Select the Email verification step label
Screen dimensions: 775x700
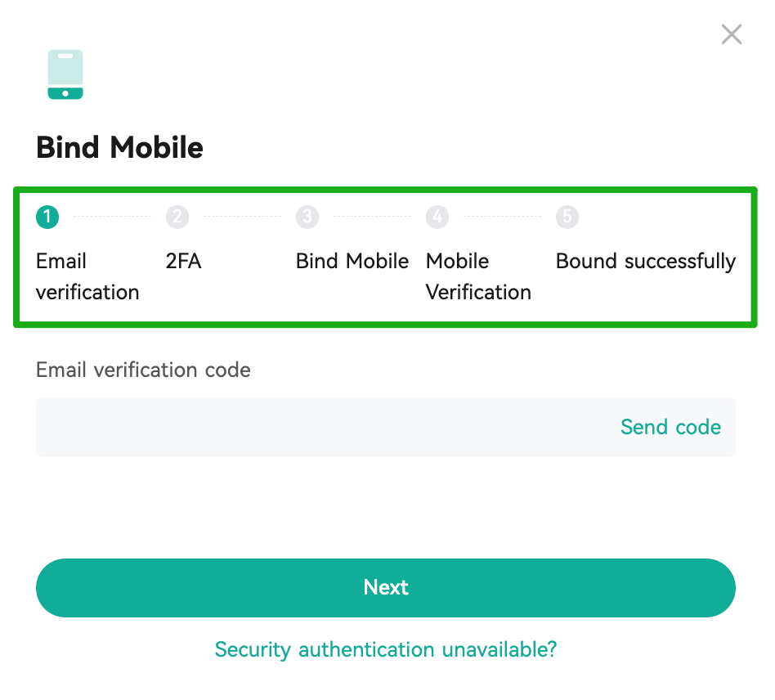click(87, 276)
